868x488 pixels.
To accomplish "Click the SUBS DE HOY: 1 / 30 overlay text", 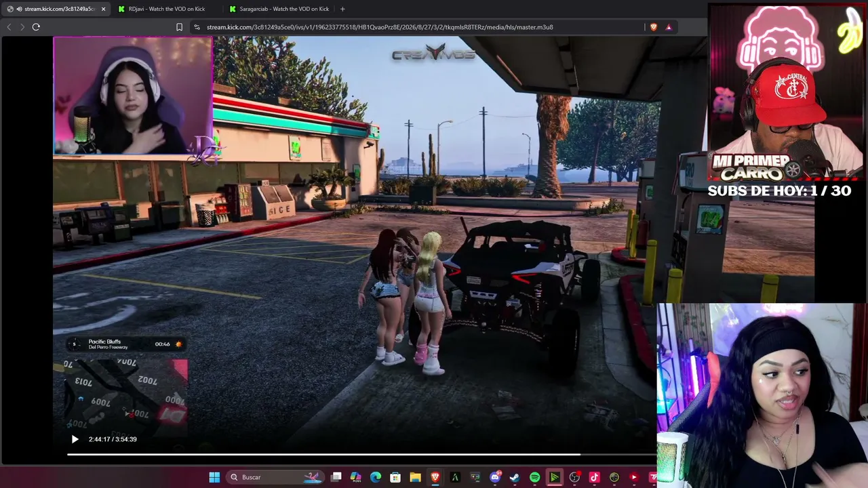I will point(779,190).
